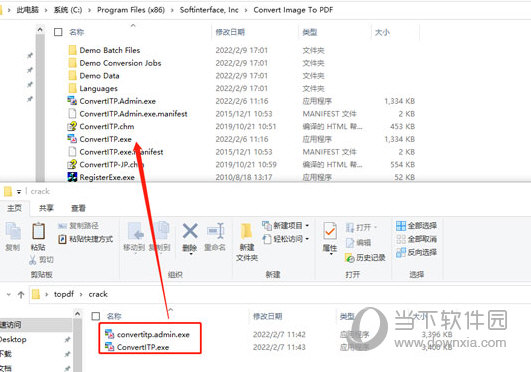This screenshot has height=372, width=531.
Task: Select Desktop in crack window navigation pane
Action: (x=13, y=339)
